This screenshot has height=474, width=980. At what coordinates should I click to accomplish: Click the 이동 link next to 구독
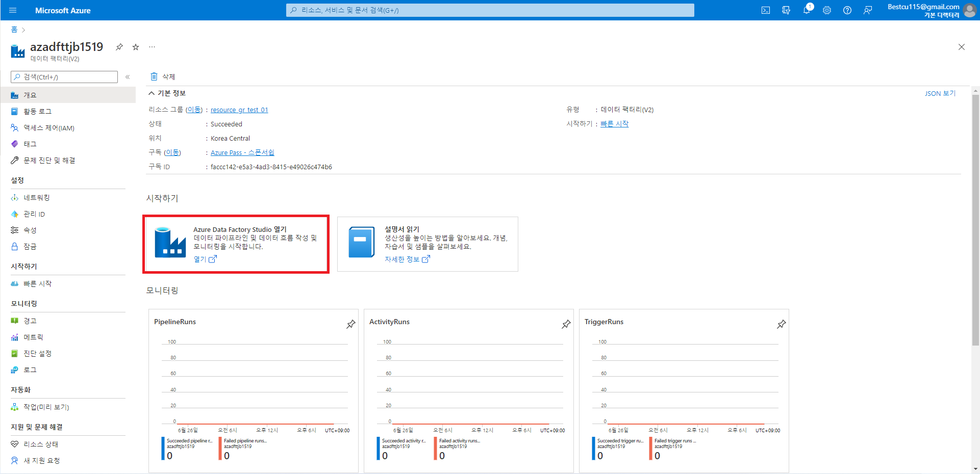172,152
